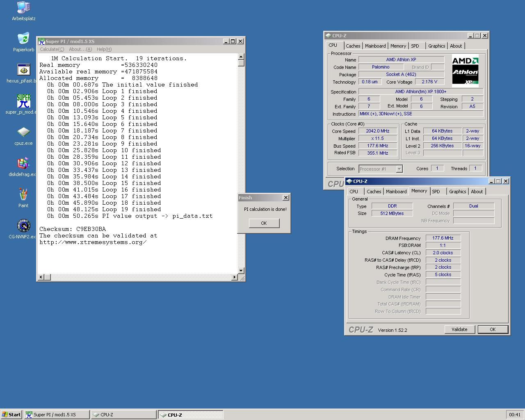525x420 pixels.
Task: Click the DRAM Frequency value 177.6 MHz
Action: coord(443,238)
